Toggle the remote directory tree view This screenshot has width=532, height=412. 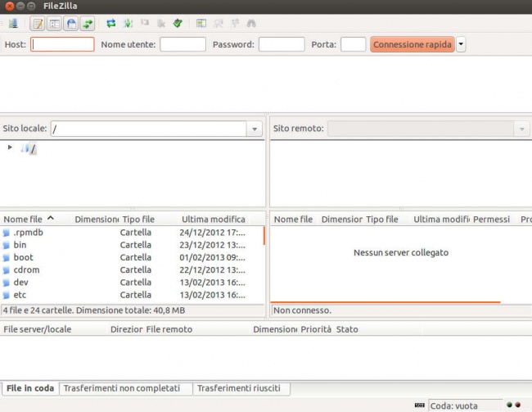coord(71,24)
